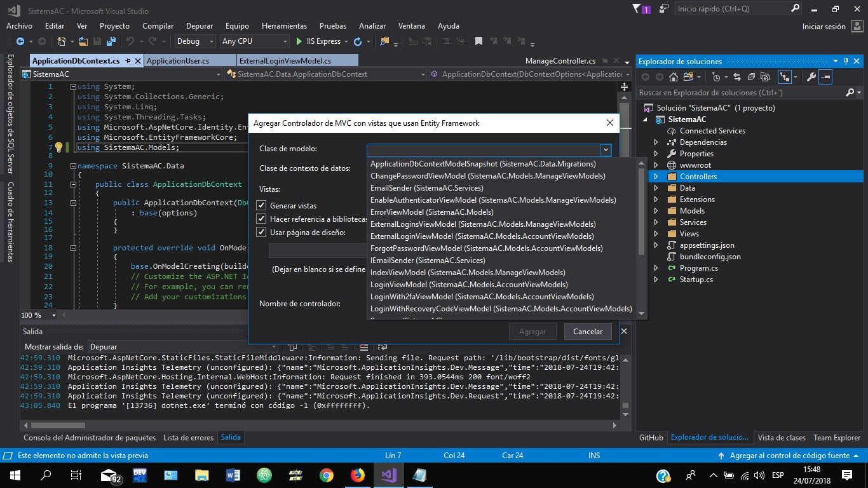Select ErrorViewModel (SistemaAC.Models) from the list

coord(432,212)
